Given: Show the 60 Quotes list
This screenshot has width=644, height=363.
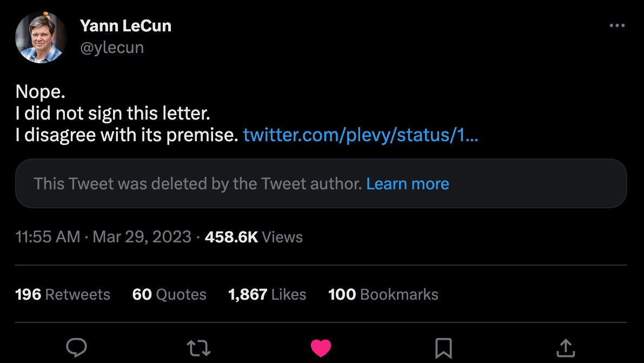Looking at the screenshot, I should tap(169, 294).
